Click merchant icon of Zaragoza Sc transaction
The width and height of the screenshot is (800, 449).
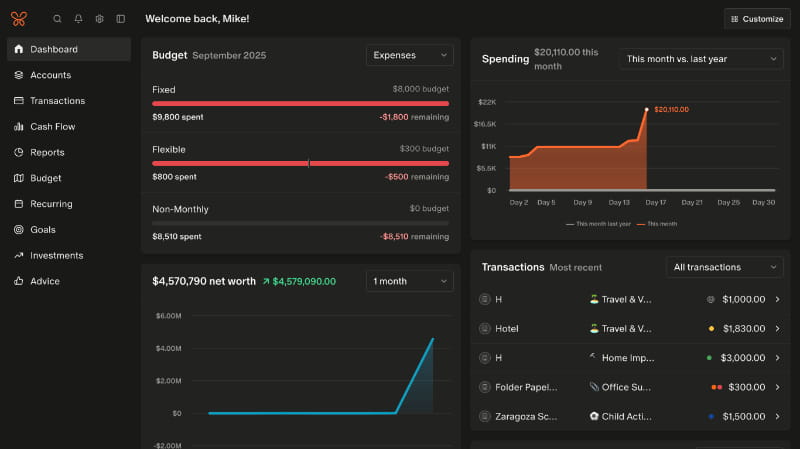[485, 416]
